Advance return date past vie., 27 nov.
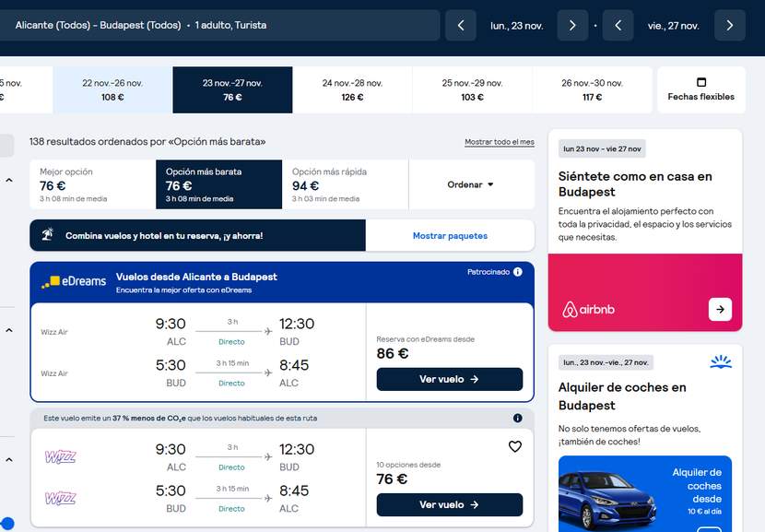Screen dimensions: 765x532 (730, 26)
